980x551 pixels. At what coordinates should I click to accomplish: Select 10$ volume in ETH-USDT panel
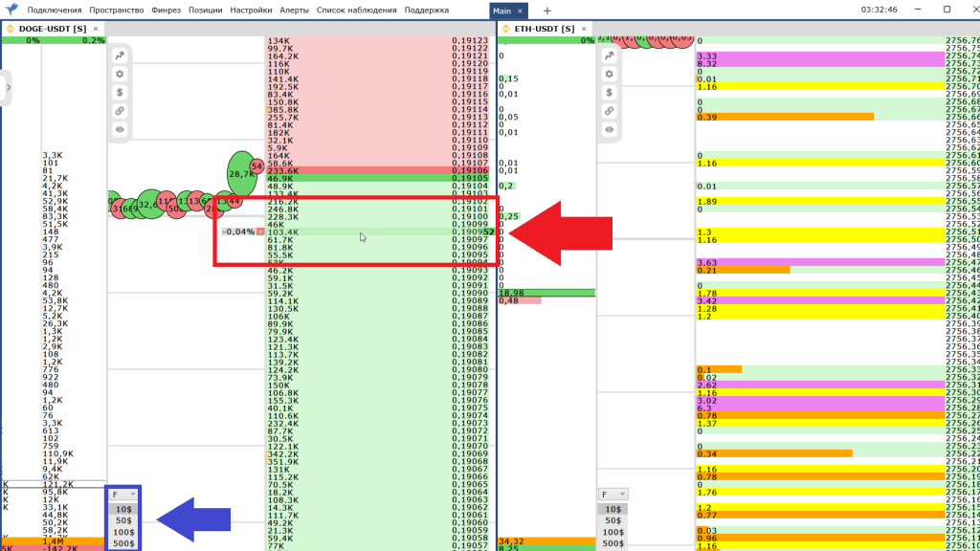pos(613,509)
